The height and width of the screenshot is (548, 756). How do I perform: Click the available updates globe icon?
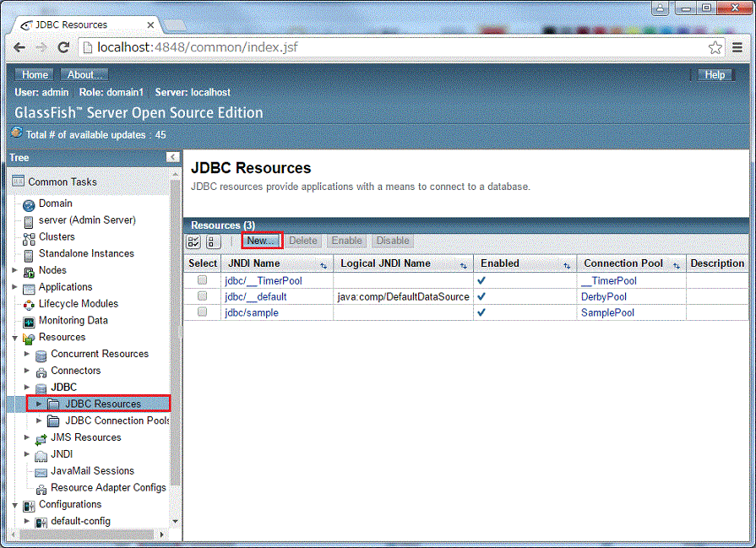17,132
